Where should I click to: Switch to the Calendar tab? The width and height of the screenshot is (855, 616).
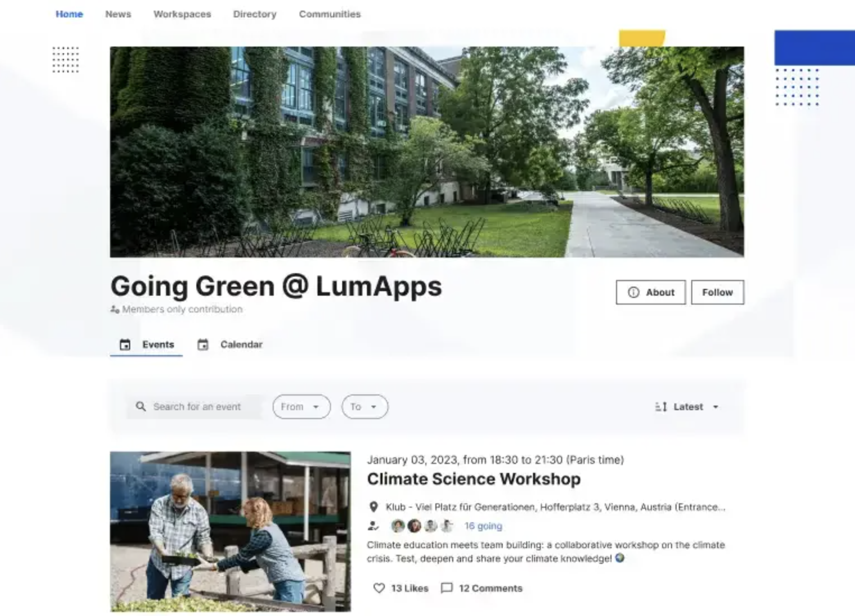(x=230, y=344)
